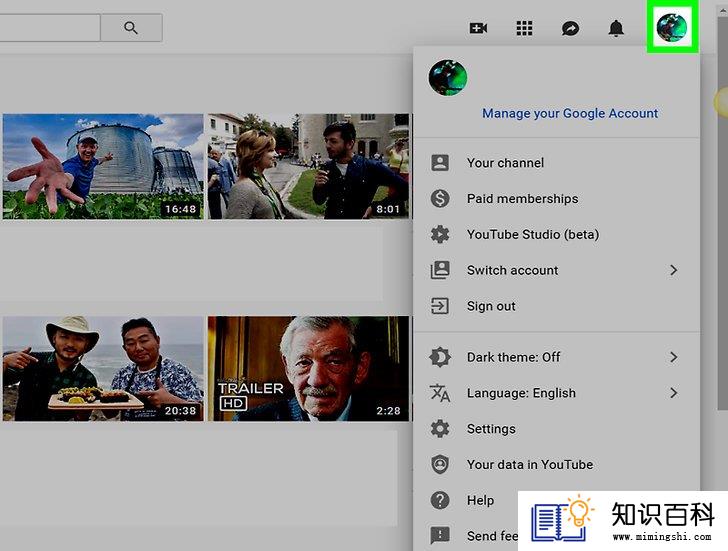The height and width of the screenshot is (551, 728).
Task: Expand the Dark theme submenu chevron
Action: pyautogui.click(x=674, y=357)
